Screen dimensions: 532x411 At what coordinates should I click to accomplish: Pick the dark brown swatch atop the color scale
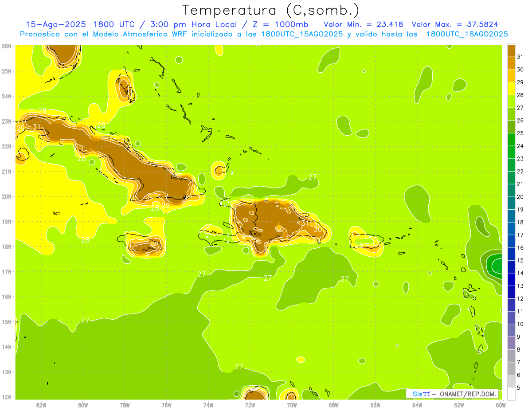tap(511, 51)
